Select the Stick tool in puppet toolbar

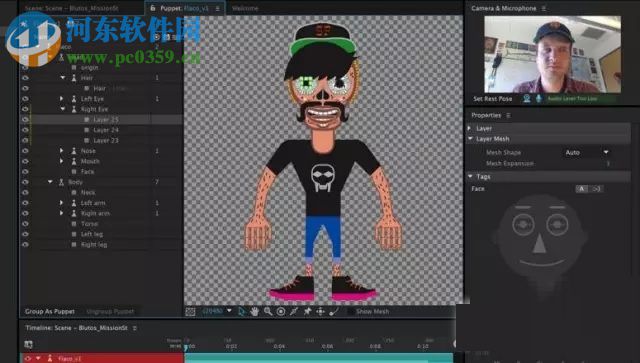(x=294, y=312)
